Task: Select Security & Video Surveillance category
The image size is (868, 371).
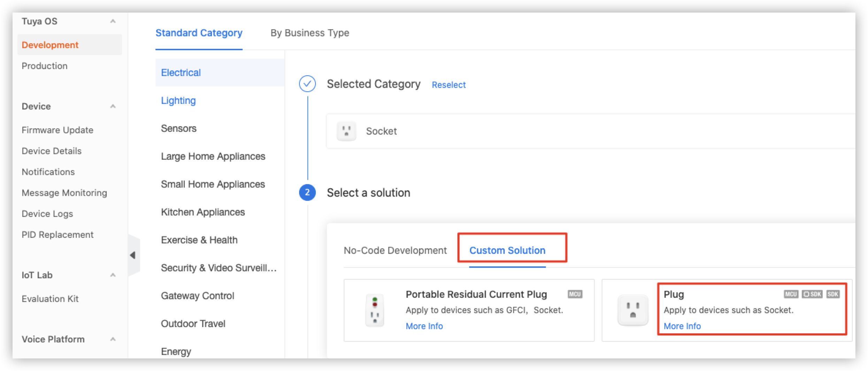Action: coord(219,268)
